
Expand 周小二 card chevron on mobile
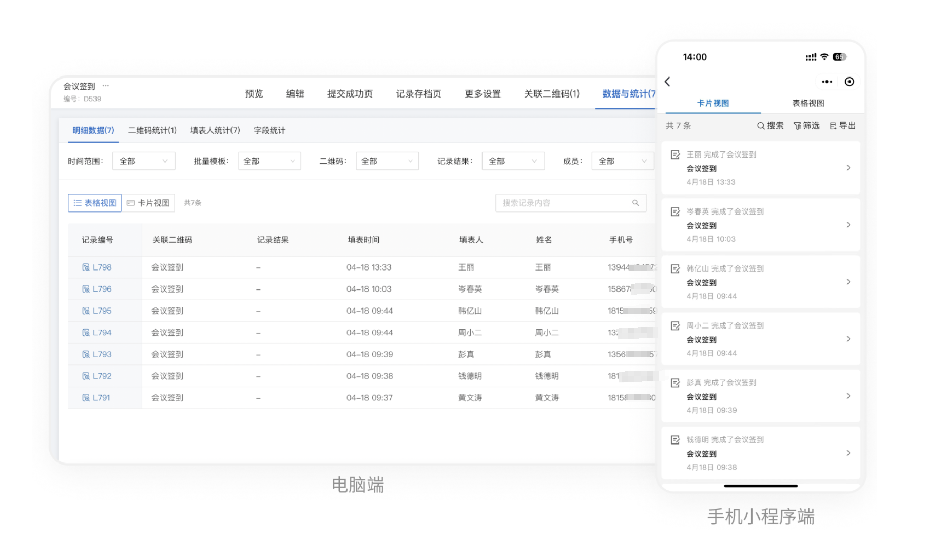[848, 339]
